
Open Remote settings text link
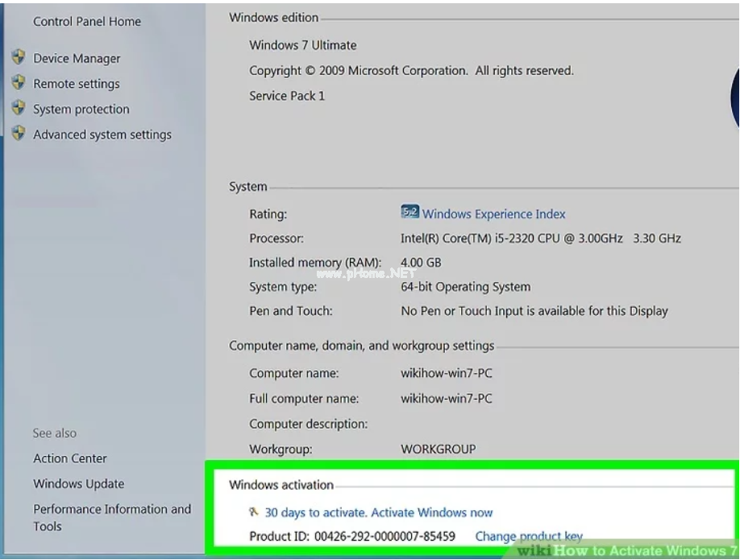[x=76, y=84]
